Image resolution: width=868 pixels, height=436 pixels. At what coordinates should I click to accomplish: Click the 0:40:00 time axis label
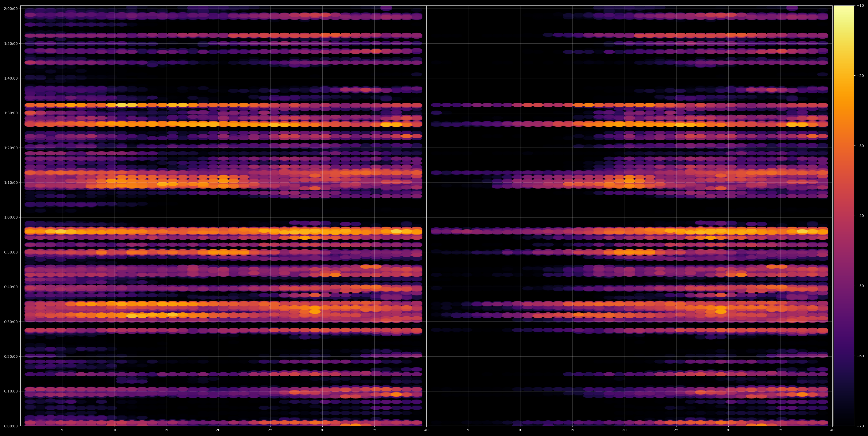[x=11, y=287]
